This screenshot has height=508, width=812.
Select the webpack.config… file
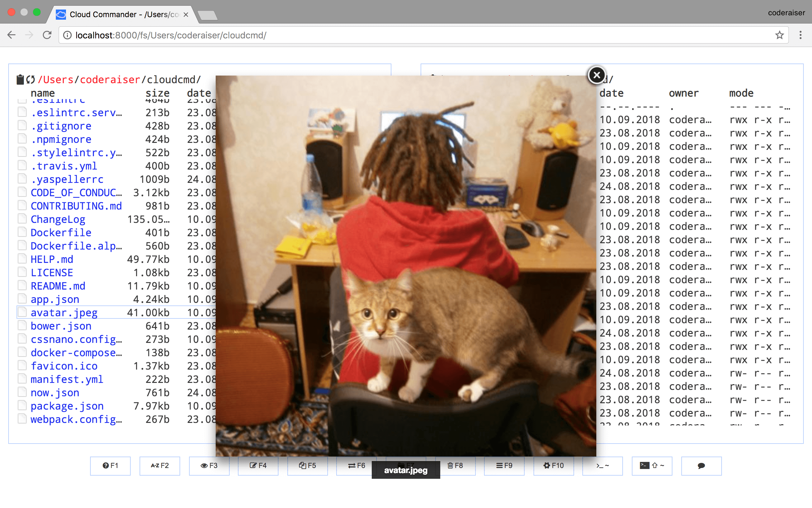[76, 419]
